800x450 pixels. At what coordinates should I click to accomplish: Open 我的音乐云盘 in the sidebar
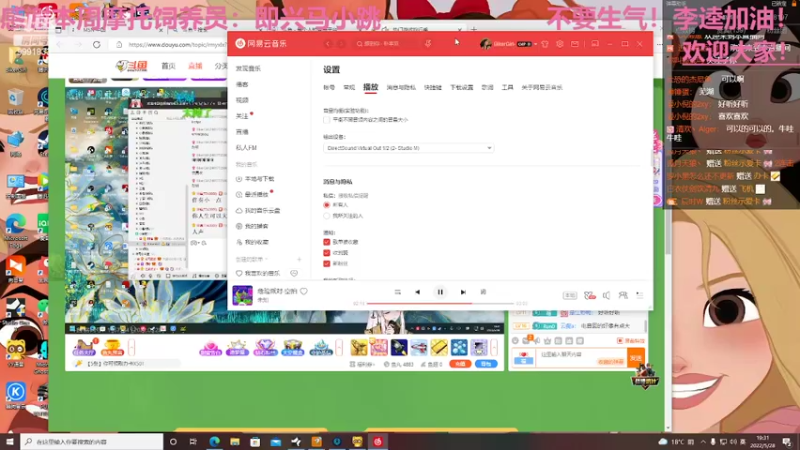[258, 210]
